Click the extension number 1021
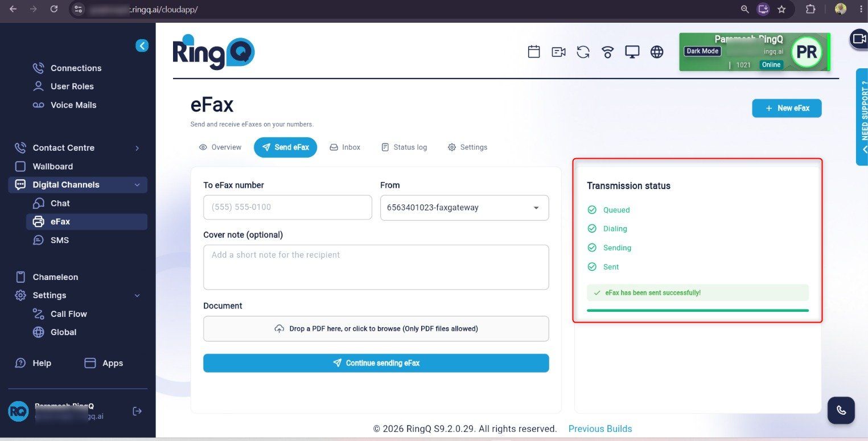 tap(743, 65)
